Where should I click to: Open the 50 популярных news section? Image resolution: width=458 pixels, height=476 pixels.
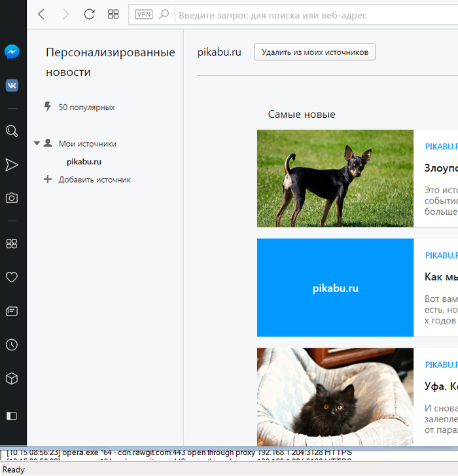(86, 107)
